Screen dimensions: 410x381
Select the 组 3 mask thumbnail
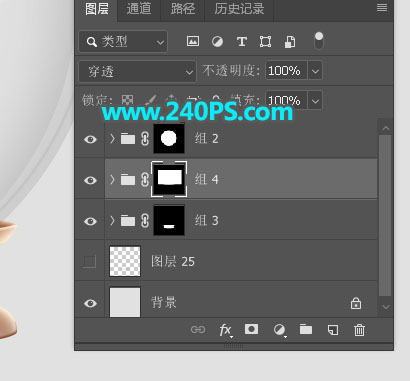click(169, 220)
